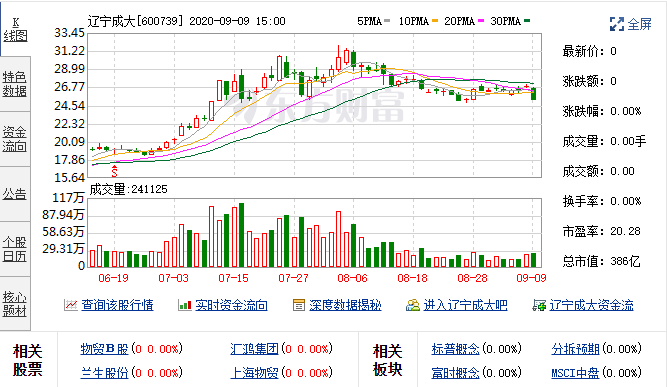Click the 06-19 date axis label
Viewport: 667px width, 387px height.
[113, 278]
